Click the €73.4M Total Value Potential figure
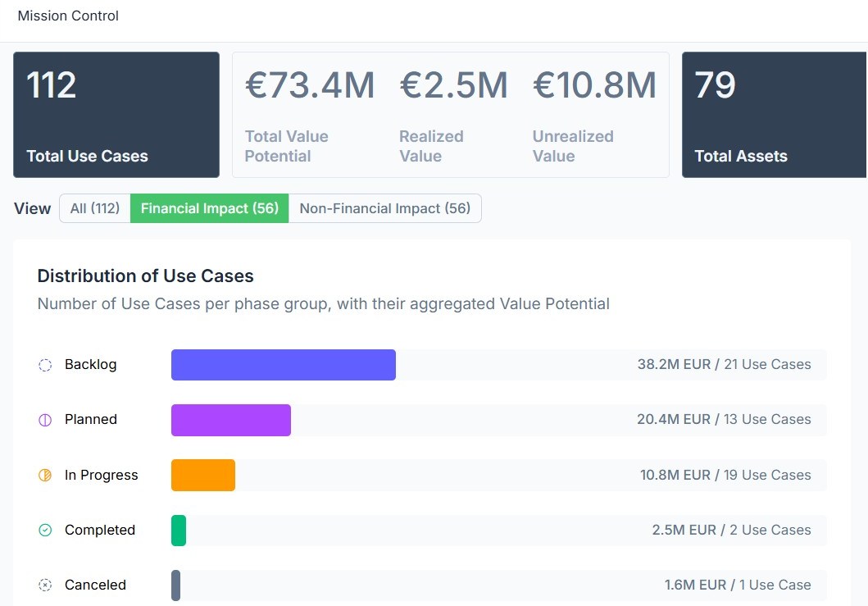The image size is (868, 606). click(310, 85)
